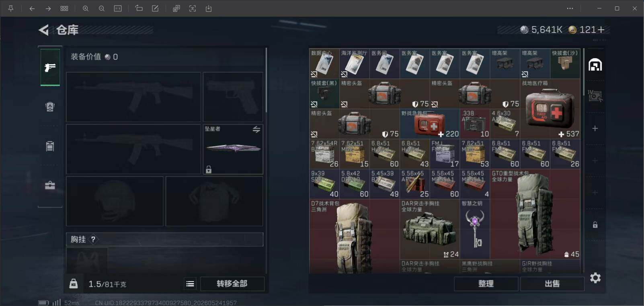The width and height of the screenshot is (644, 306).
Task: Save the image with download icon
Action: pos(209,8)
